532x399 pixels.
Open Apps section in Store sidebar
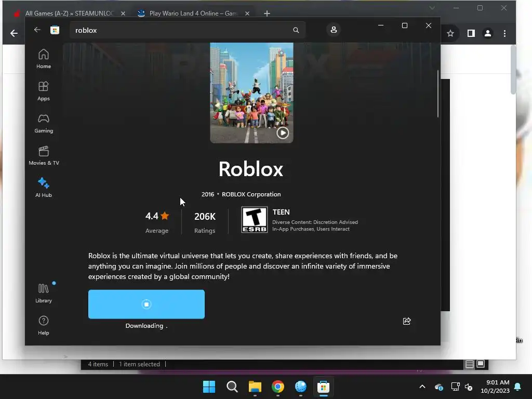point(44,91)
